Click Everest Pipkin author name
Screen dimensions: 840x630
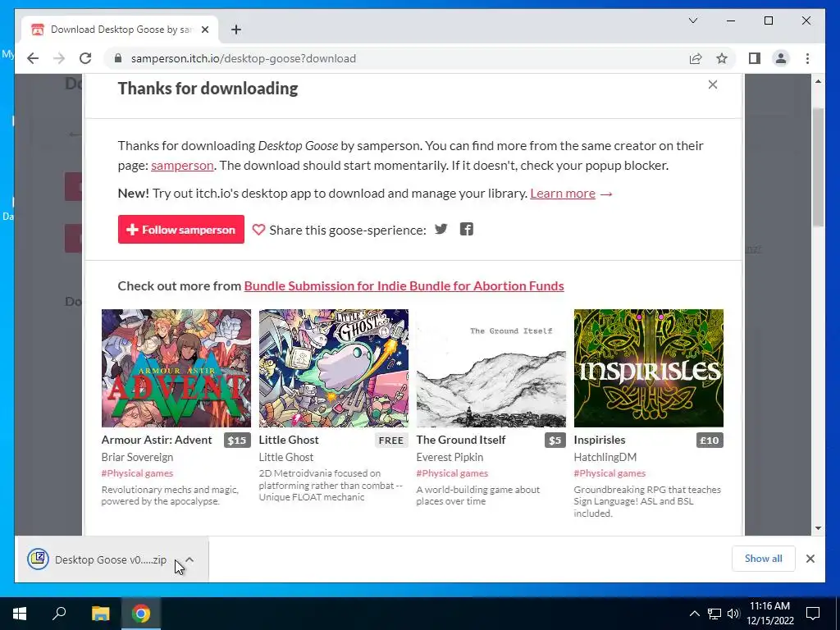[450, 457]
